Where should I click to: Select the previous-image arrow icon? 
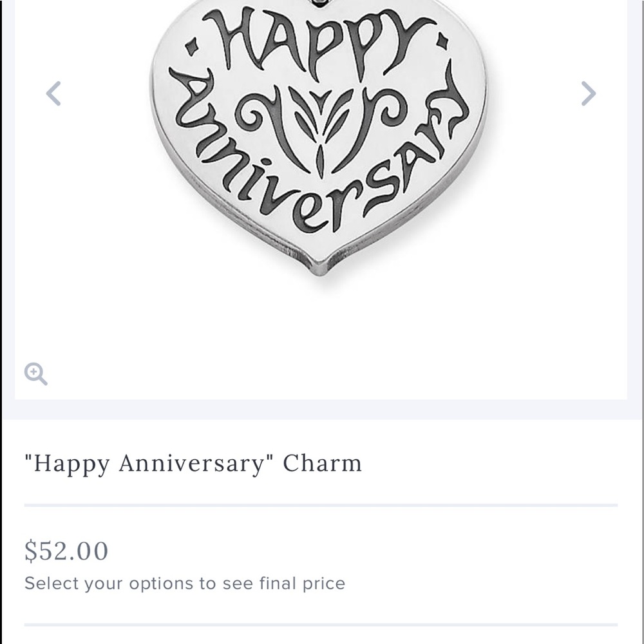point(54,93)
